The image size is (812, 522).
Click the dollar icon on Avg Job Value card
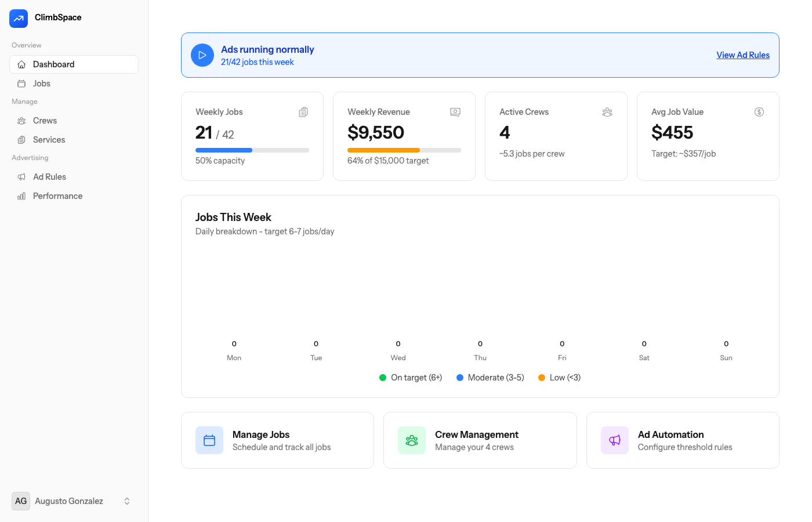coord(759,112)
